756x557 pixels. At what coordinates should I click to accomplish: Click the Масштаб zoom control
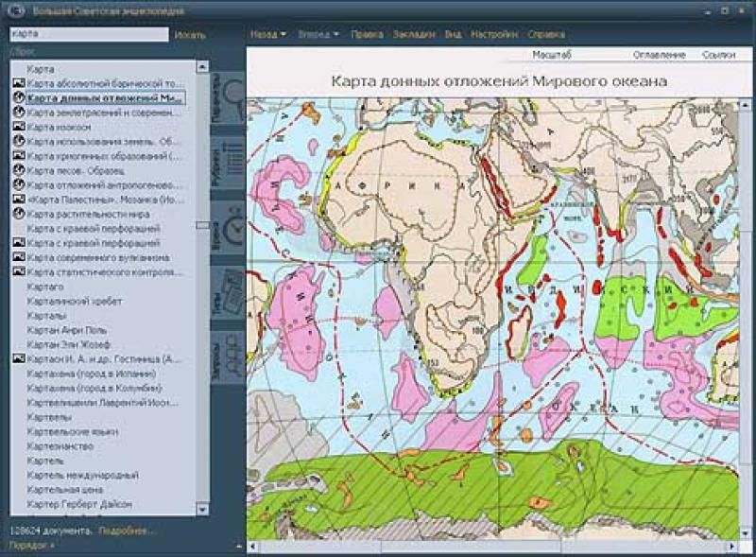552,56
